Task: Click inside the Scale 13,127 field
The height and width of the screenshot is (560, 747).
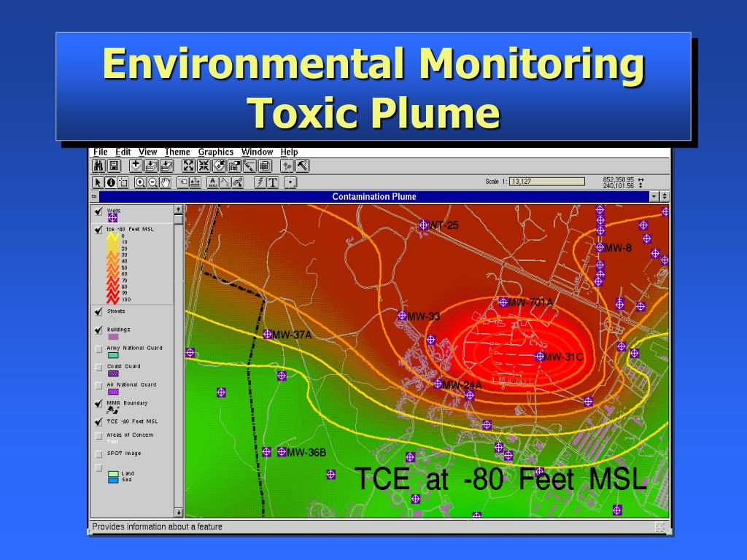Action: [x=547, y=182]
